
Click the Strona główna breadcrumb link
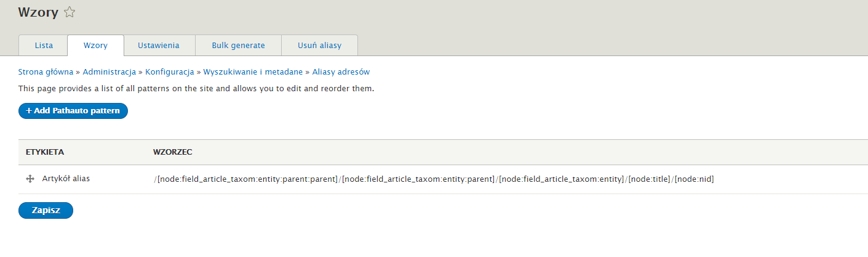46,72
